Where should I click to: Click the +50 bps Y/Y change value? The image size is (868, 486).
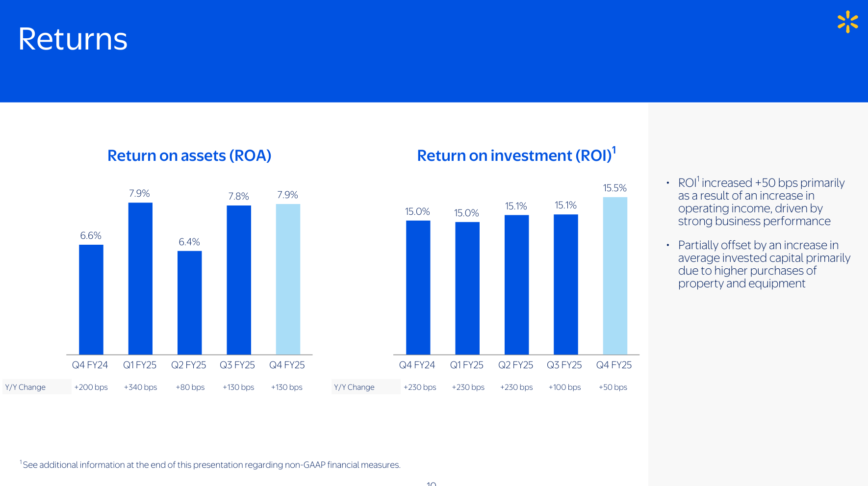[x=613, y=387]
